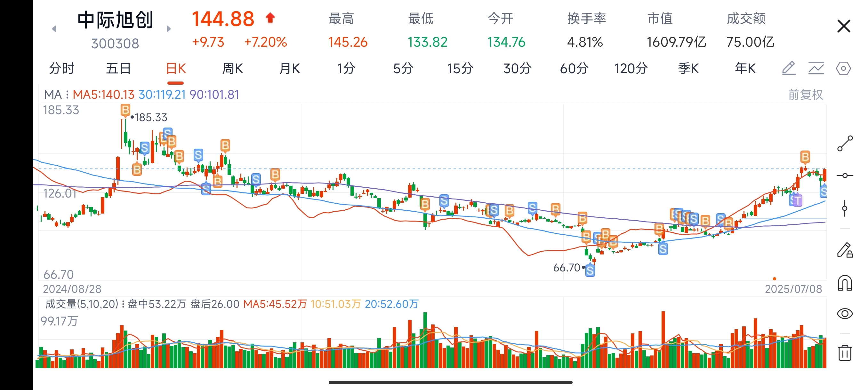Open chart settings hexagon icon
The width and height of the screenshot is (868, 390).
[843, 68]
